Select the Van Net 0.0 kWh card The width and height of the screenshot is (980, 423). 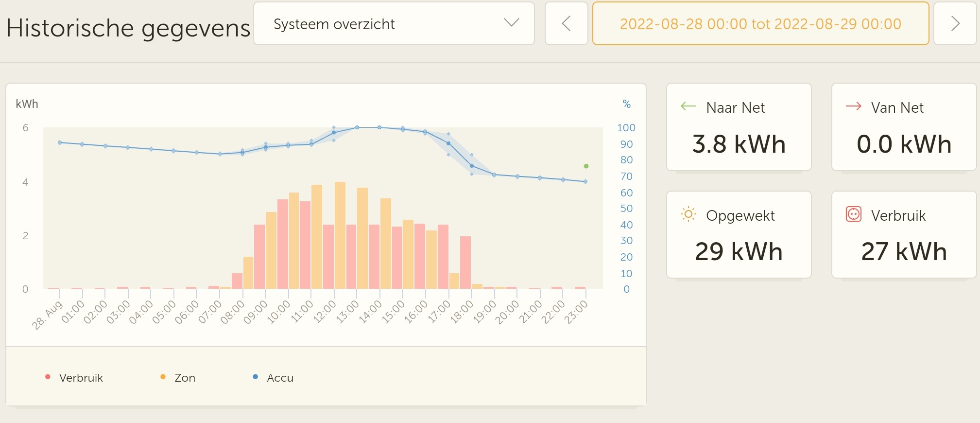904,127
